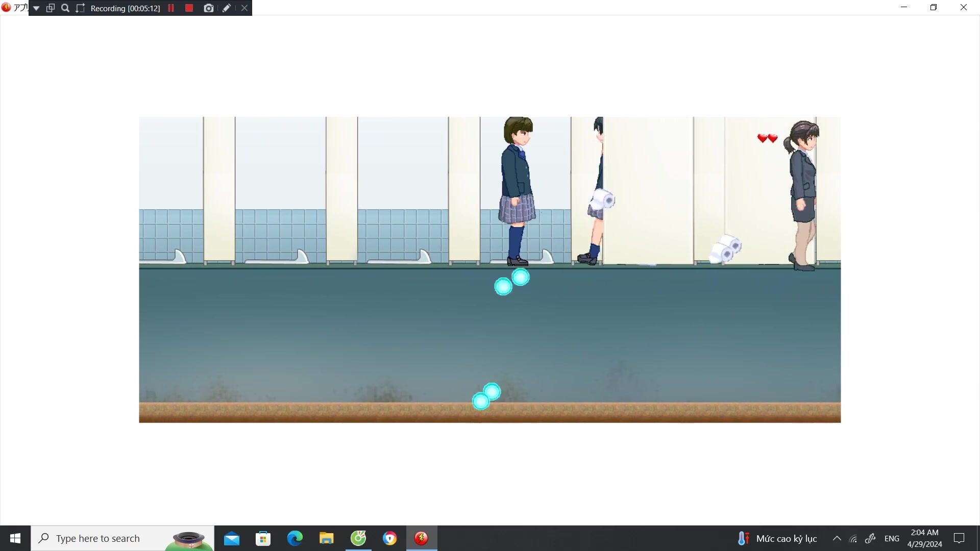Open the Wi-Fi network status icon
Screen dimensions: 980x551
[x=853, y=538]
